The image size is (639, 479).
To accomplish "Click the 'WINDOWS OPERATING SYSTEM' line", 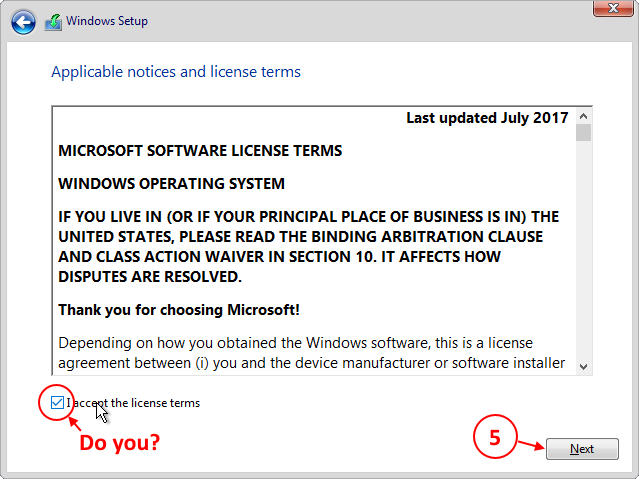I will tap(171, 184).
